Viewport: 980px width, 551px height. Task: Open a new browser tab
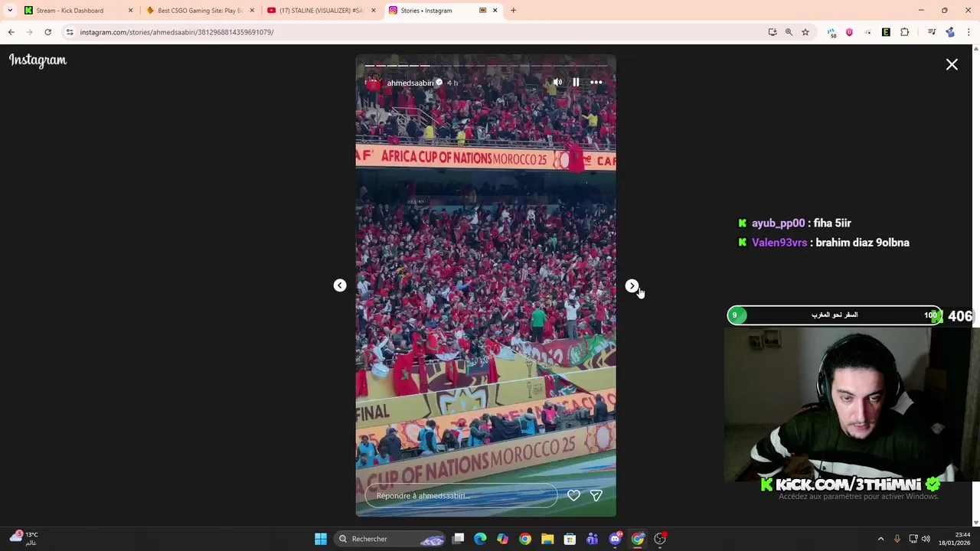pos(513,11)
